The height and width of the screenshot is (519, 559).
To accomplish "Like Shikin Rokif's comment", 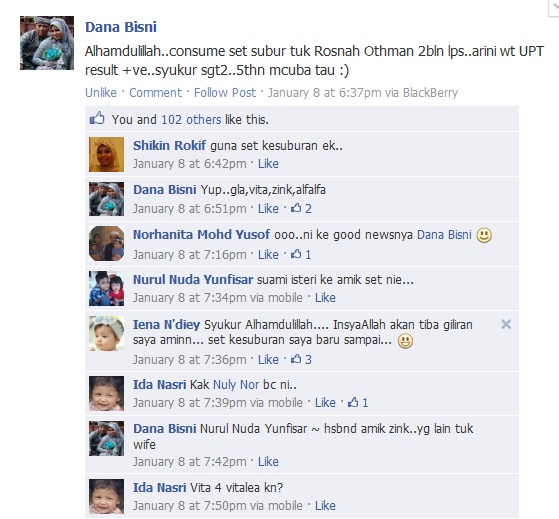I will click(268, 164).
